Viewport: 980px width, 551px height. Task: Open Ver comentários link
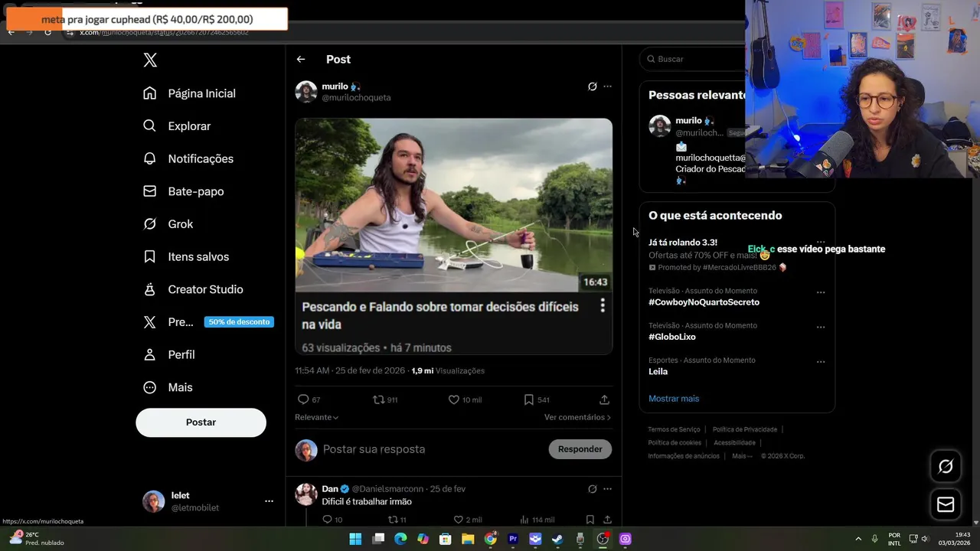(577, 417)
